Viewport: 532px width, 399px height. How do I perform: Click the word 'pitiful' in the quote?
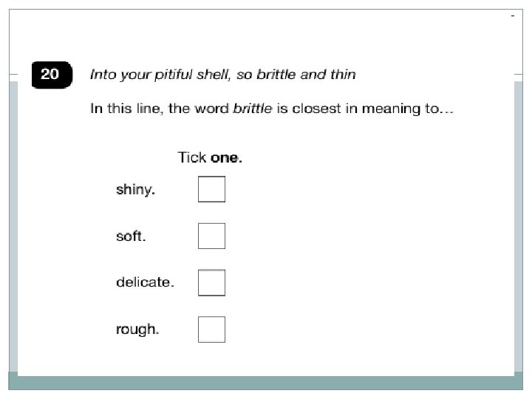pos(174,75)
